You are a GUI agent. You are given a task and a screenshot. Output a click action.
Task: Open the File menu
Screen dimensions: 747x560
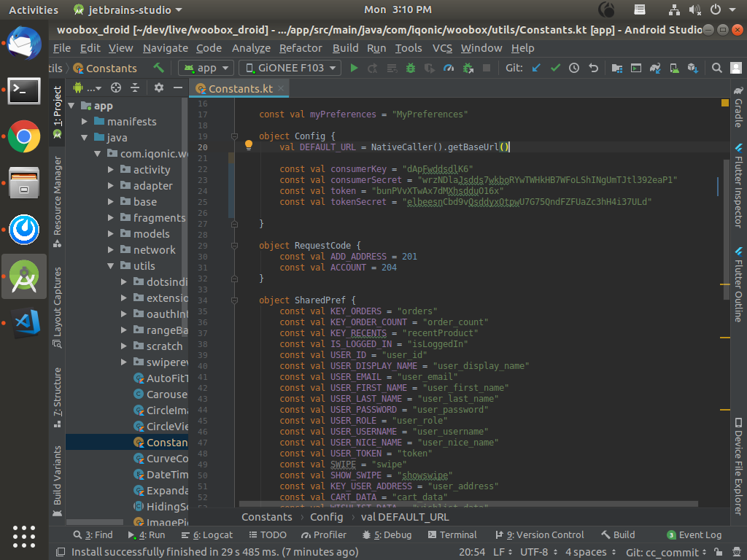click(62, 48)
